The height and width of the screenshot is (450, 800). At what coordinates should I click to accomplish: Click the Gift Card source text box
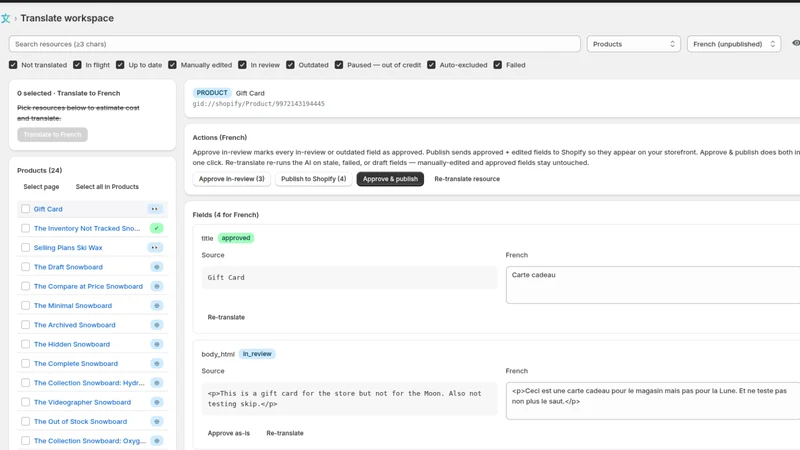pyautogui.click(x=349, y=278)
